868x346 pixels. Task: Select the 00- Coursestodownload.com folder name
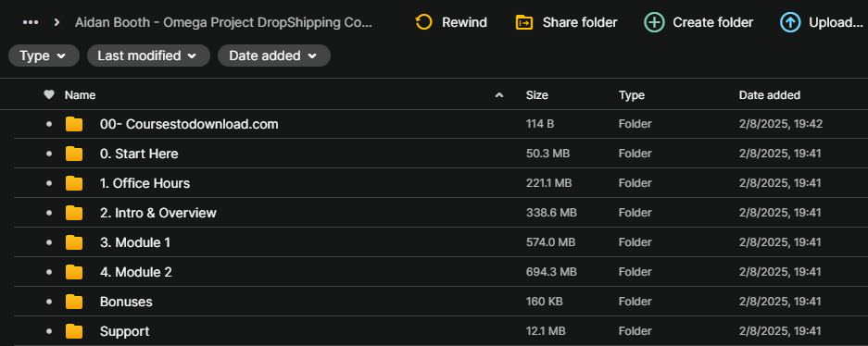pyautogui.click(x=189, y=124)
